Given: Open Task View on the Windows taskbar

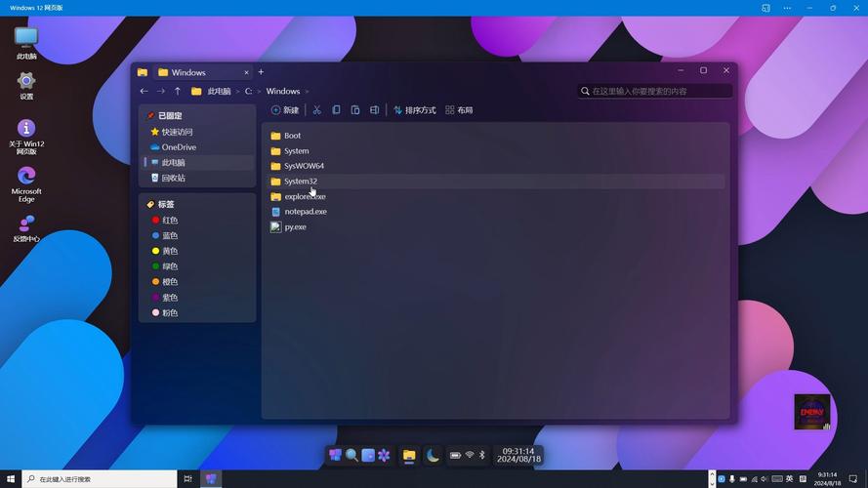Looking at the screenshot, I should click(187, 478).
